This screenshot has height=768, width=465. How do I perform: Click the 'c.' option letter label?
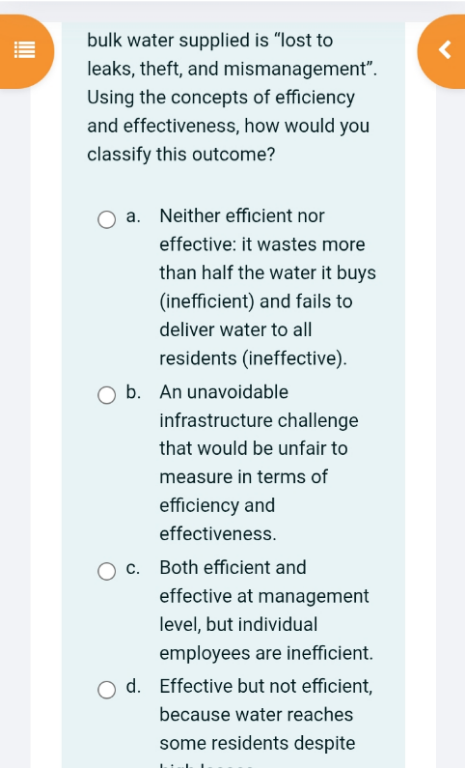tap(133, 568)
